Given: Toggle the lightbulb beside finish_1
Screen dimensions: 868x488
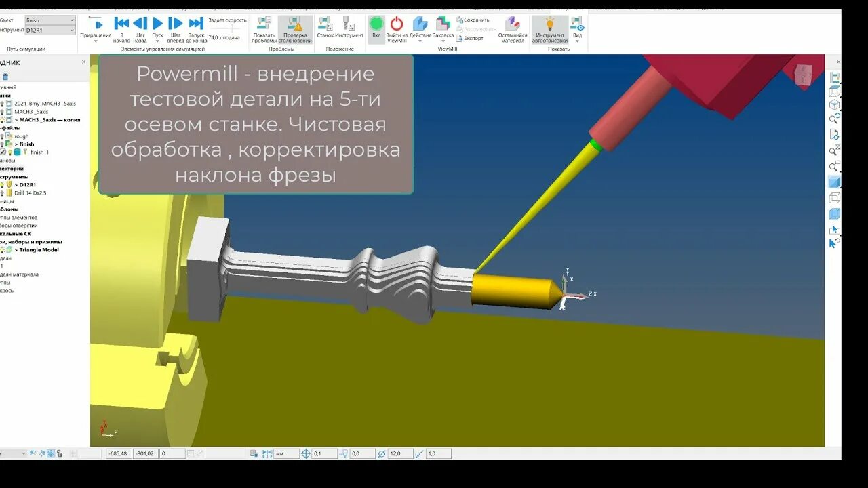Looking at the screenshot, I should pos(10,152).
